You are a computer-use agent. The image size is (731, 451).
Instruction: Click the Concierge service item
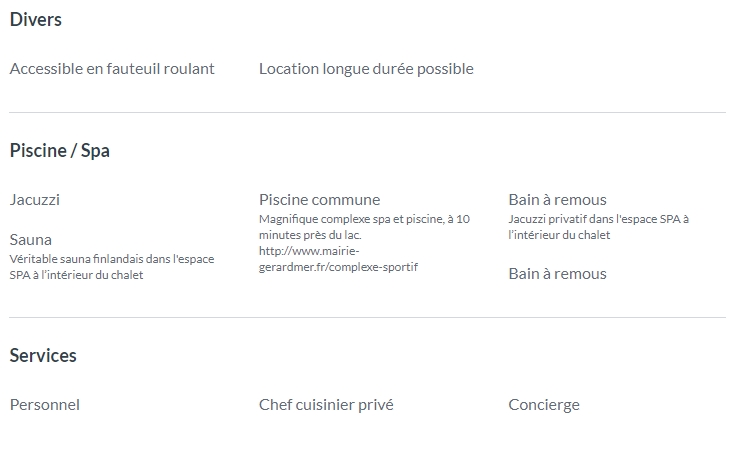[544, 405]
